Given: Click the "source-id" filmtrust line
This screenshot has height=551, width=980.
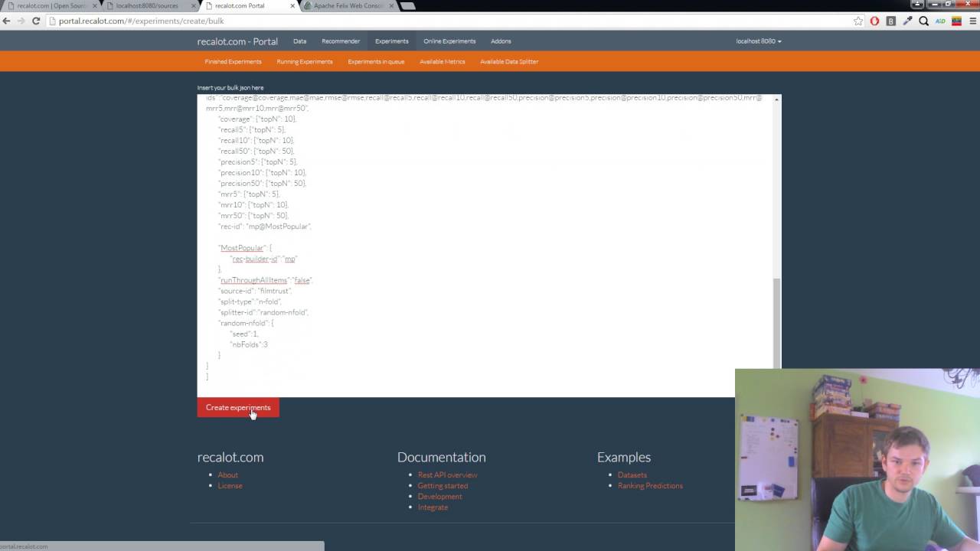Looking at the screenshot, I should (x=255, y=291).
